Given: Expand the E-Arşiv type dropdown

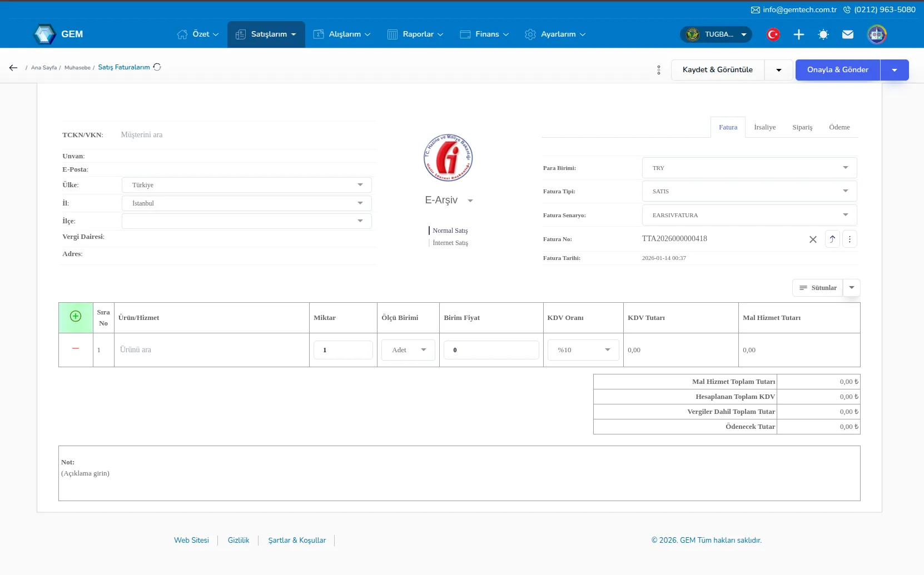Looking at the screenshot, I should point(470,201).
